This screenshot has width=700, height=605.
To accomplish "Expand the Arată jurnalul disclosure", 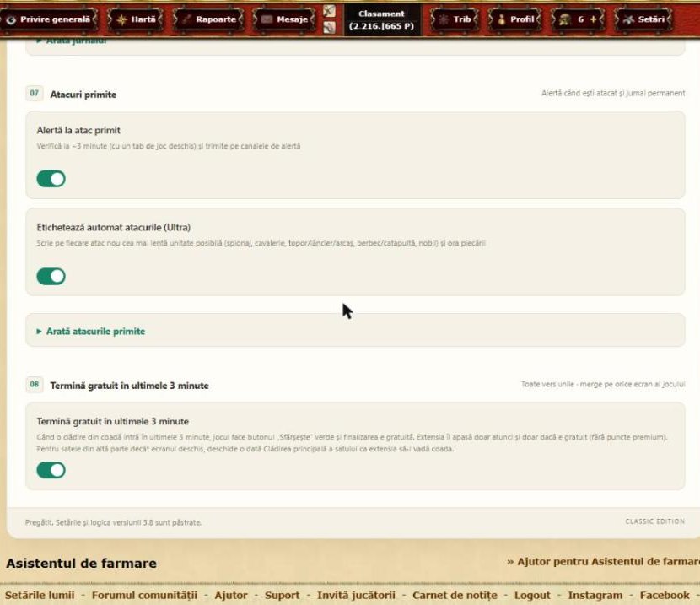I will point(72,41).
